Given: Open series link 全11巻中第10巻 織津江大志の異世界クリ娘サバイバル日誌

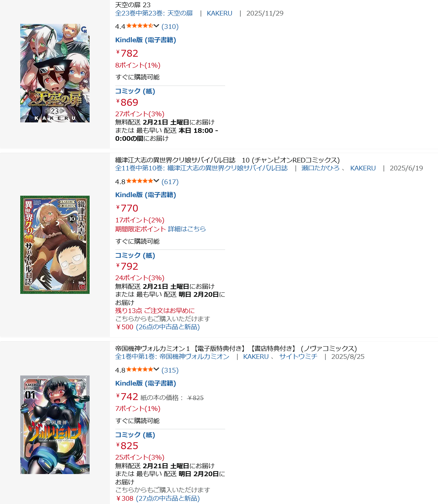Looking at the screenshot, I should (201, 168).
